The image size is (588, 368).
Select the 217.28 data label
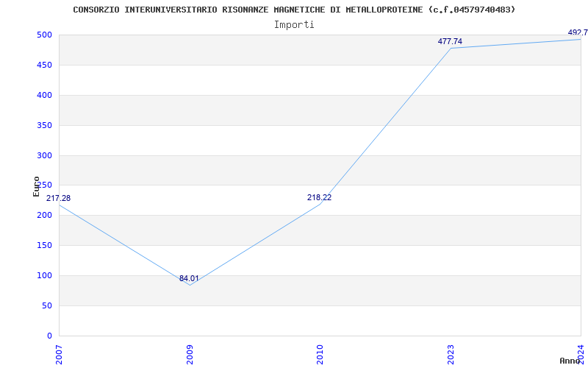59,198
